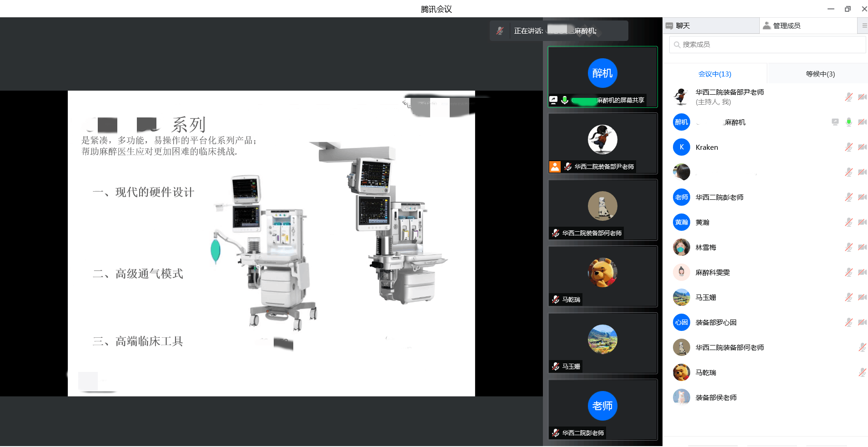Screen dimensions: 868x447
Task: Click the 搜索成员 search field
Action: (768, 45)
